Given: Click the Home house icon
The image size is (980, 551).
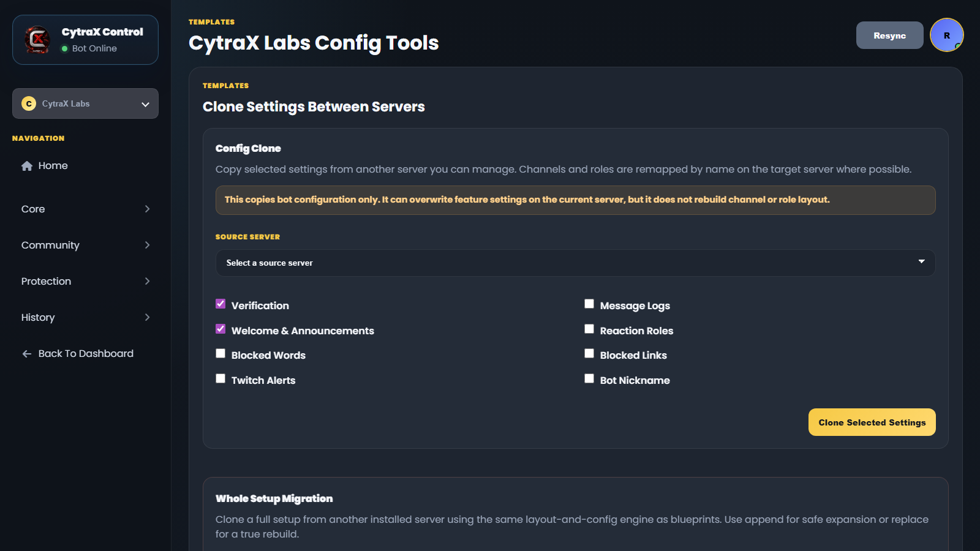Looking at the screenshot, I should [x=27, y=166].
